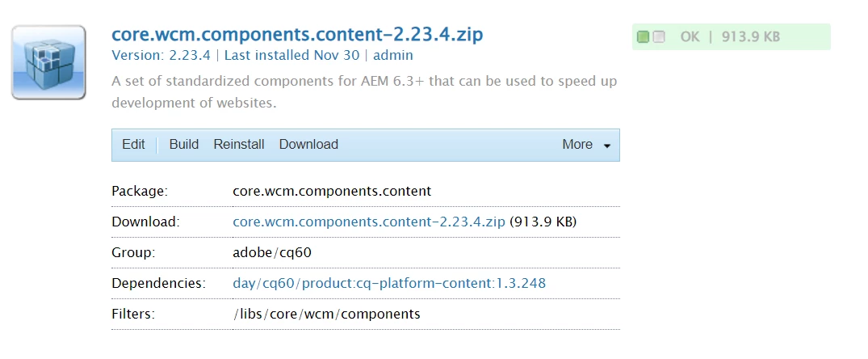
Task: Open the cq-platform-content:1.3.248 dependency link
Action: pyautogui.click(x=389, y=283)
